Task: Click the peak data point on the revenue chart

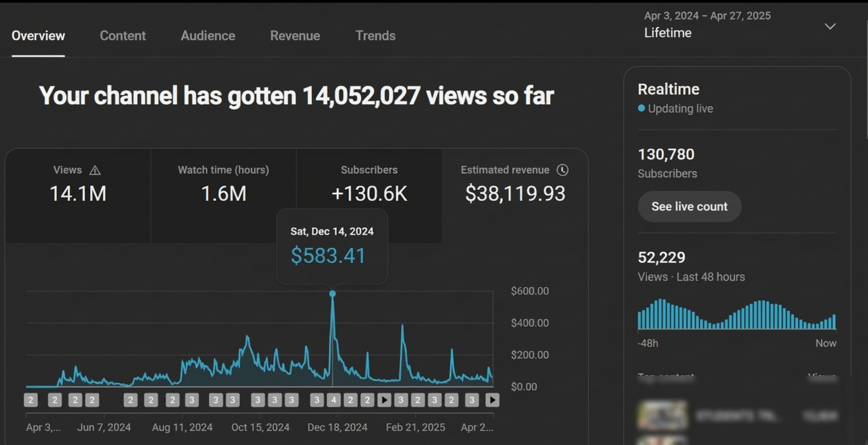Action: coord(332,294)
